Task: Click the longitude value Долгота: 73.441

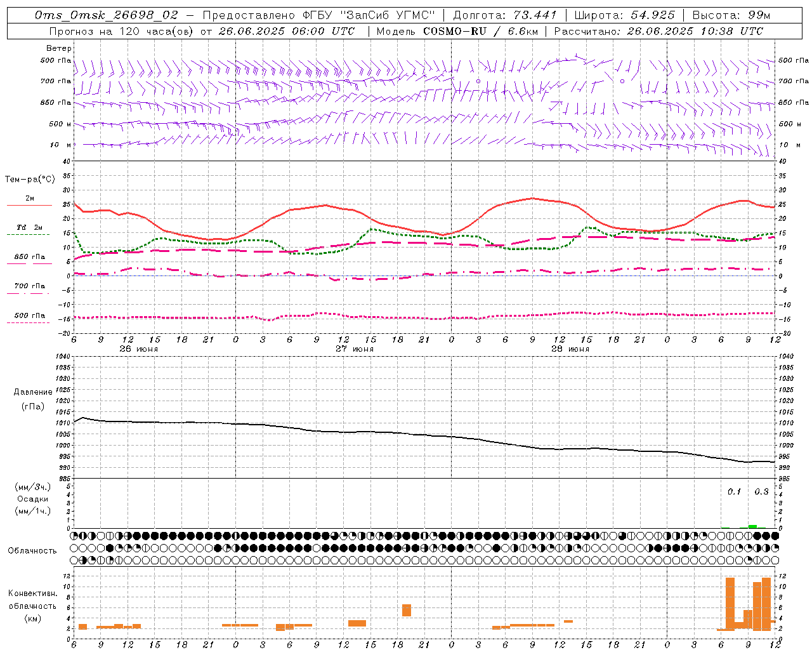Action: click(505, 15)
